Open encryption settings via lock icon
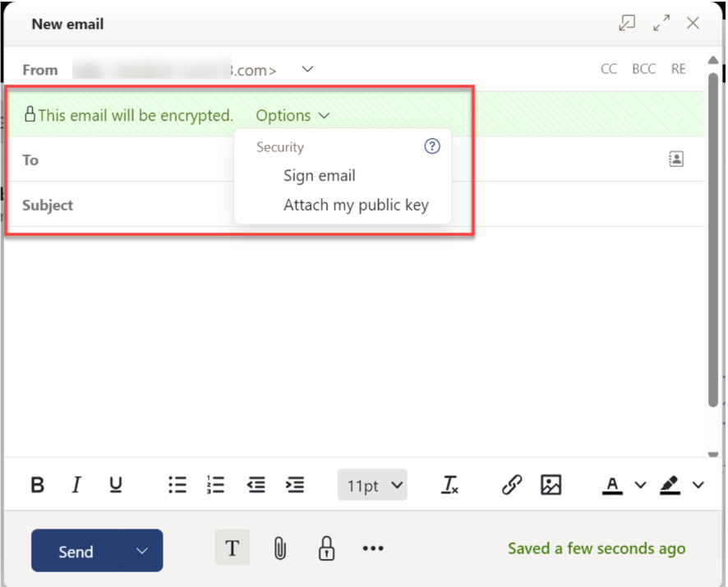 point(326,548)
